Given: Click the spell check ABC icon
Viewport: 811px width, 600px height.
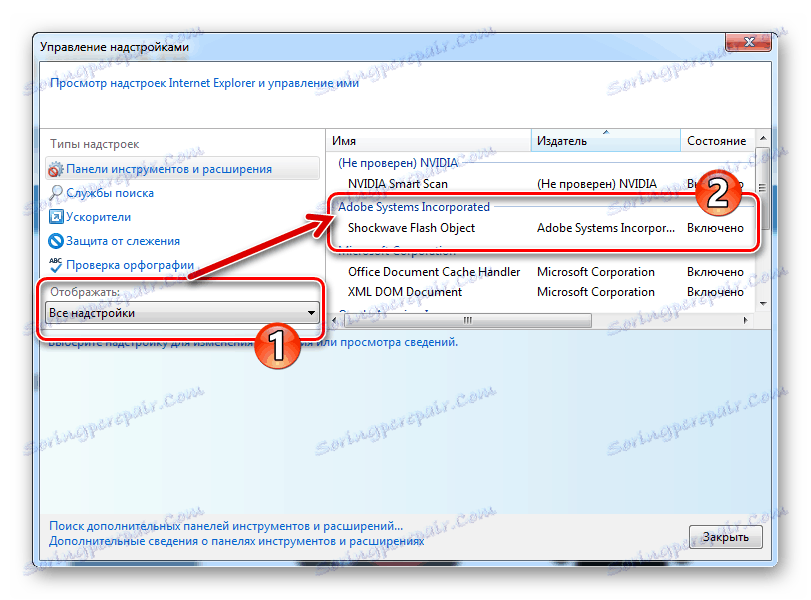Looking at the screenshot, I should [x=55, y=265].
